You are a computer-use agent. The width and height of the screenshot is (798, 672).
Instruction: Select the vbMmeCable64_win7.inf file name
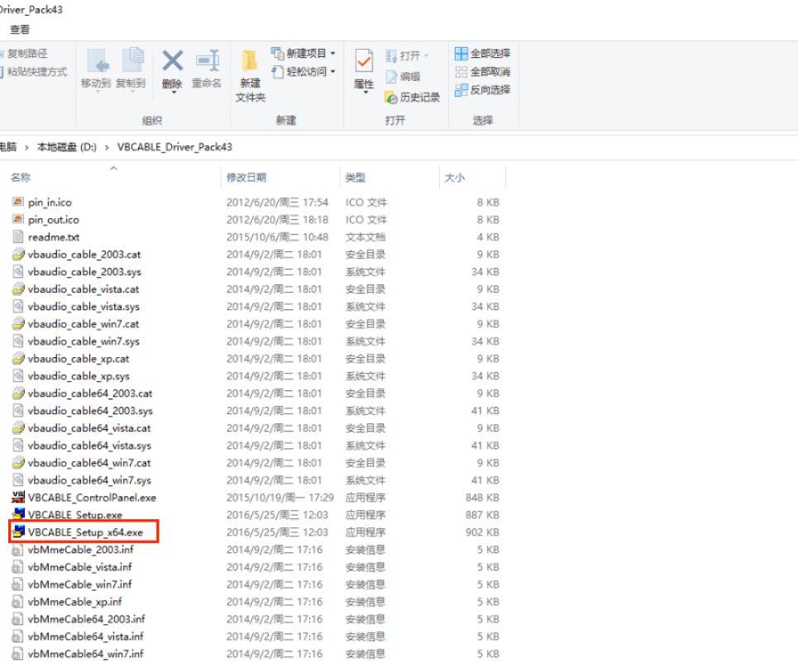coord(85,654)
